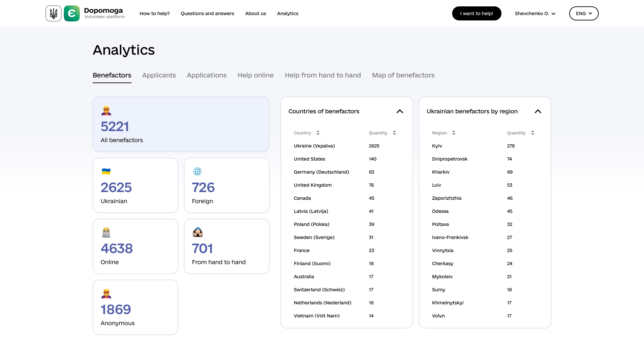Image resolution: width=644 pixels, height=362 pixels.
Task: Click the Ukrainian flag icon
Action: click(x=106, y=171)
